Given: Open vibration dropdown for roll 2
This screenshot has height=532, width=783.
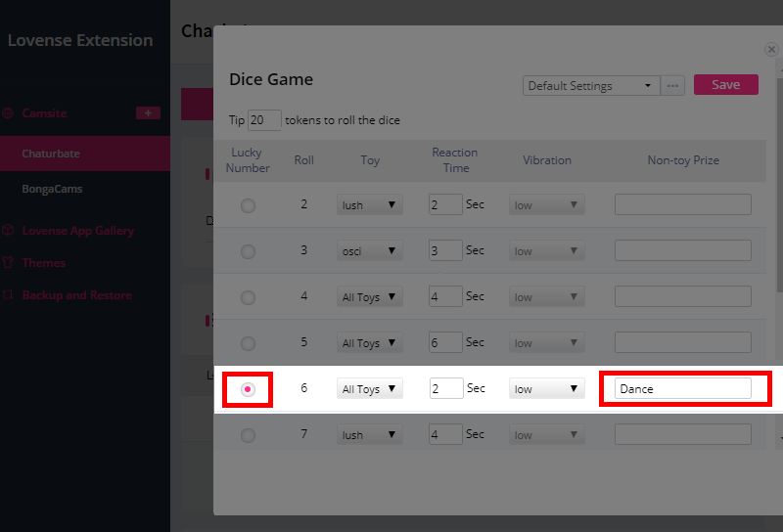Looking at the screenshot, I should coord(547,205).
